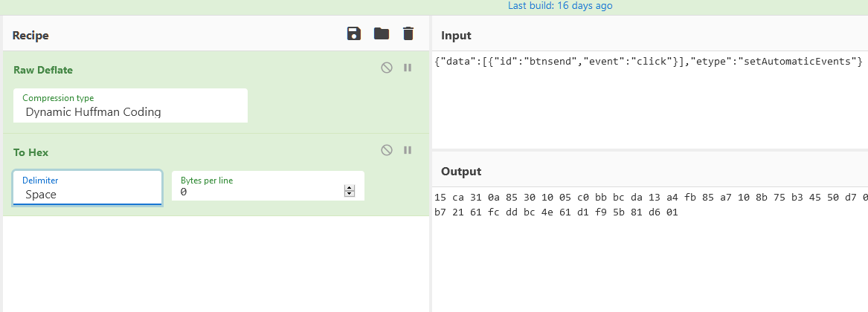The image size is (868, 312).
Task: Select the To Hex operation title
Action: pyautogui.click(x=31, y=152)
